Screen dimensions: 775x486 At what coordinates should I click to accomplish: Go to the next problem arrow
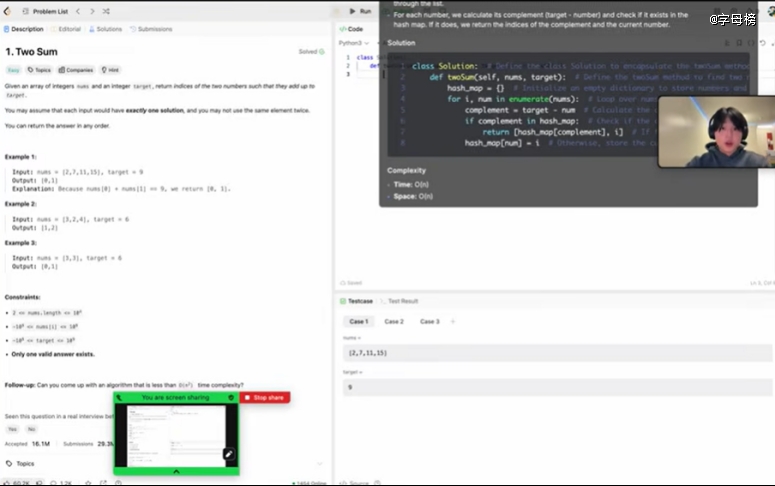point(92,11)
